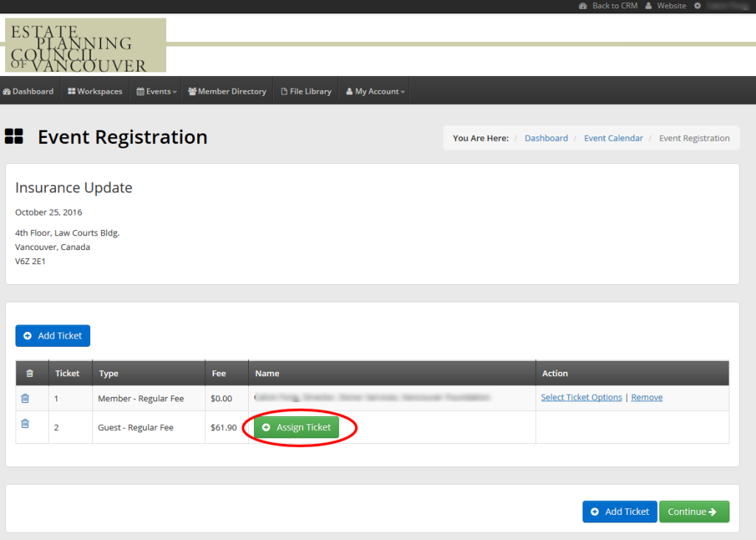Click the gauge icon next to Back to CRM
Screen dimensions: 756x540
pyautogui.click(x=583, y=5)
